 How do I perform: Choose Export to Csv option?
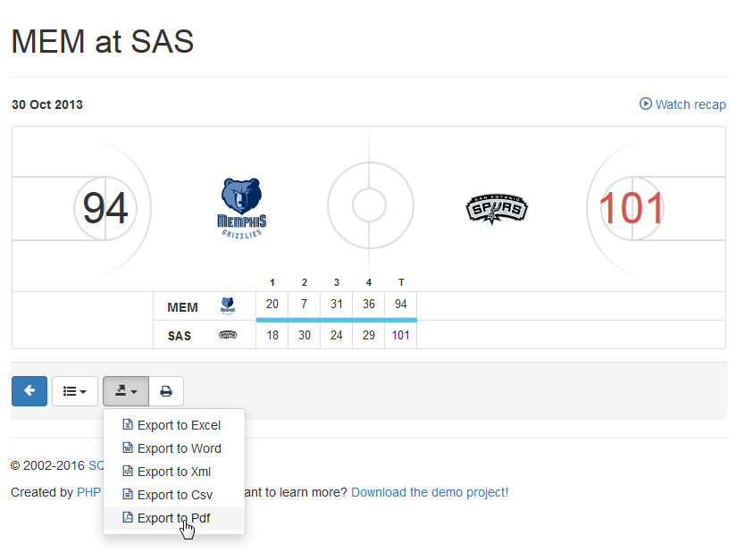[174, 495]
